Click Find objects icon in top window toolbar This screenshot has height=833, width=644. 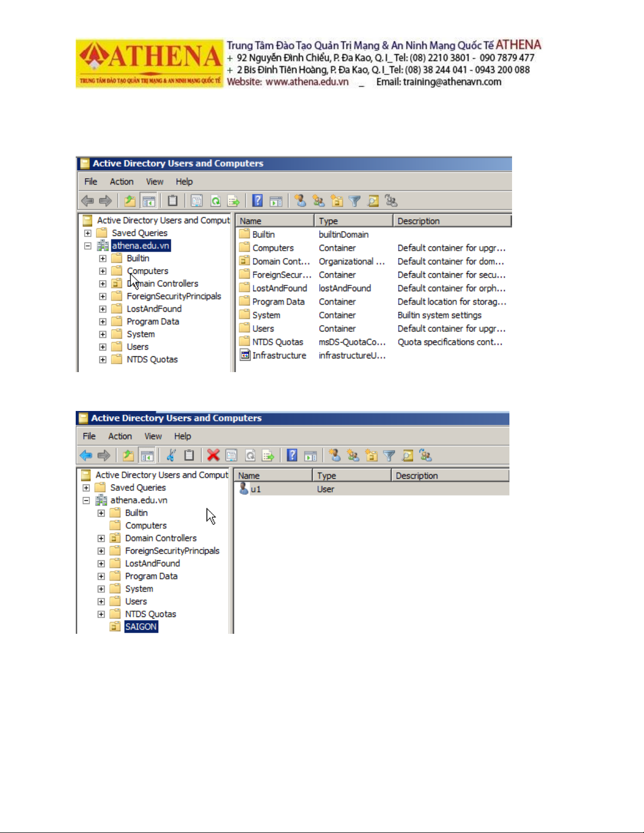[x=373, y=201]
